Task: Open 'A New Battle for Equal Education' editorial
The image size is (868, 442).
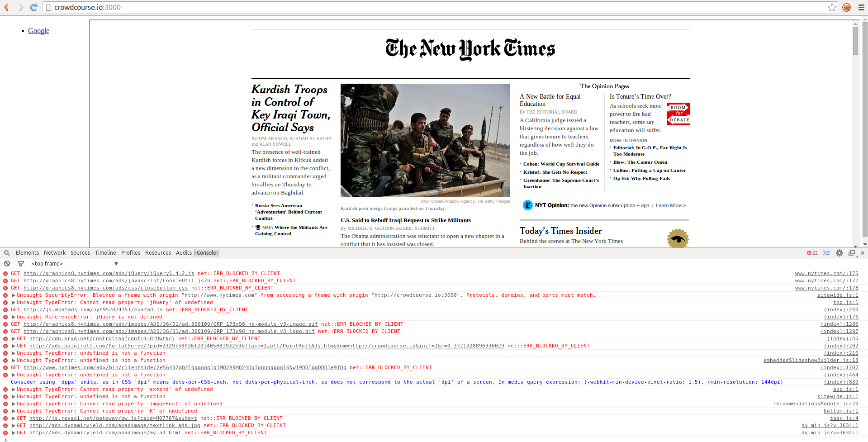Action: pyautogui.click(x=550, y=100)
